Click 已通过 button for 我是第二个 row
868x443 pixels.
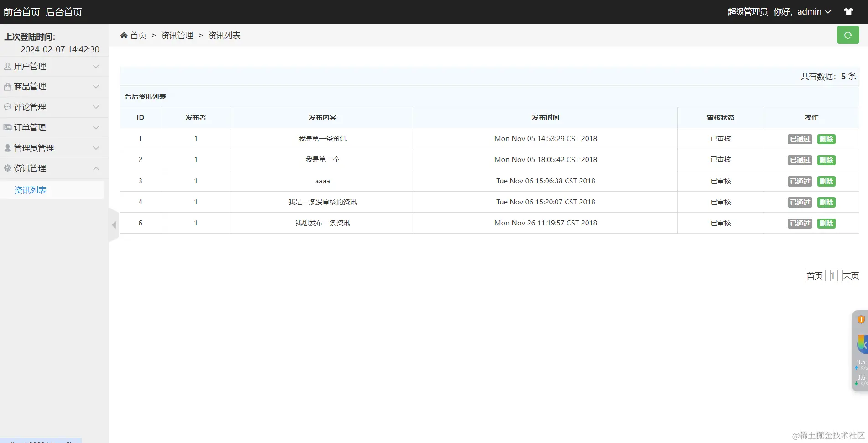800,160
